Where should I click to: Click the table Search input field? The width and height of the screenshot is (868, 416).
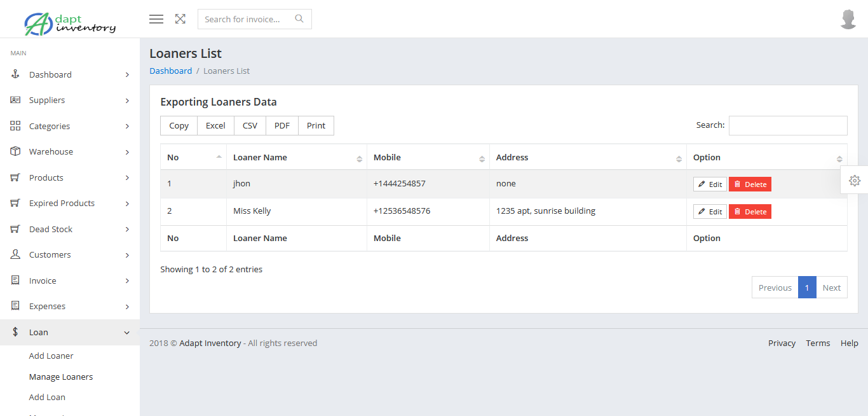[x=788, y=125]
